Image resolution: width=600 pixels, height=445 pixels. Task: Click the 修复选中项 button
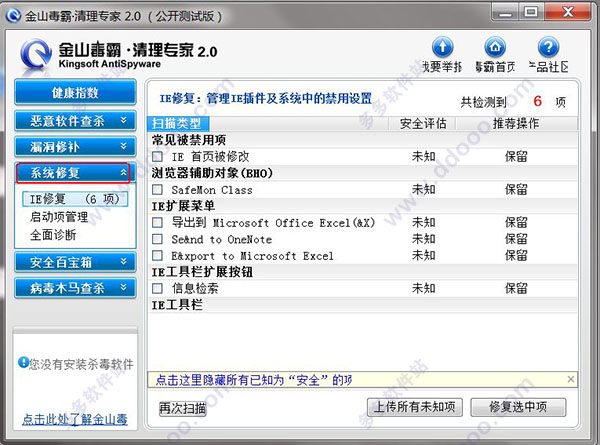(518, 407)
